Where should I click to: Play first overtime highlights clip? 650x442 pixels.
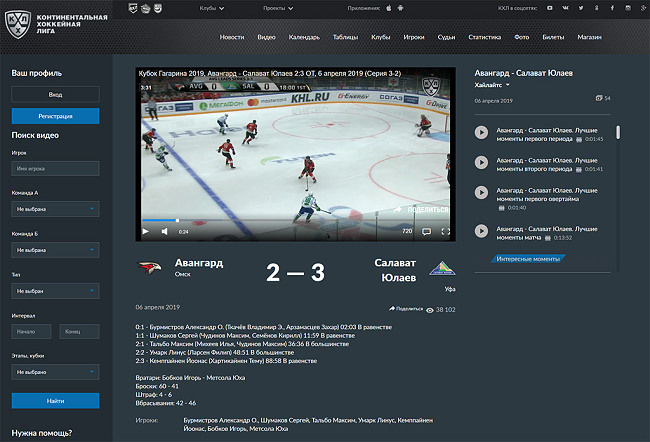[x=481, y=192]
